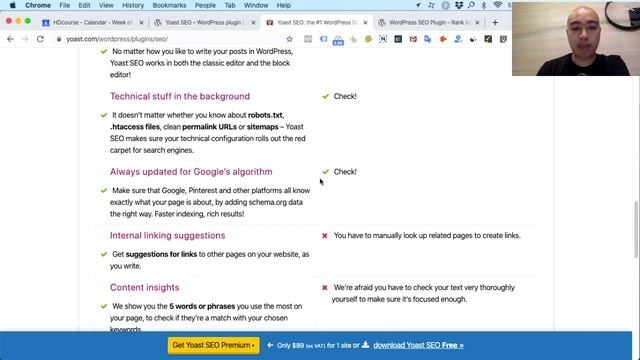Click the dark checkmark square extension icon
640x360 pixels.
(x=488, y=39)
